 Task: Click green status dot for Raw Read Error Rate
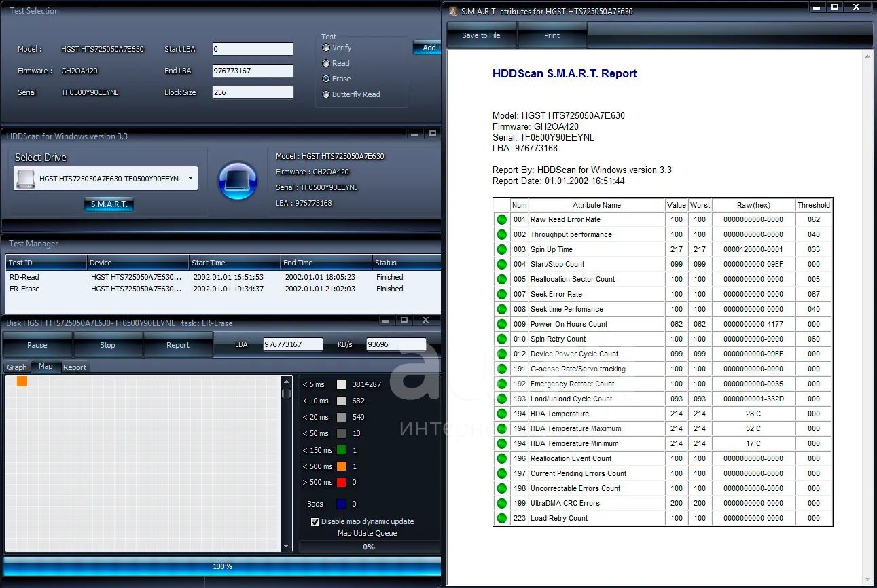[502, 219]
